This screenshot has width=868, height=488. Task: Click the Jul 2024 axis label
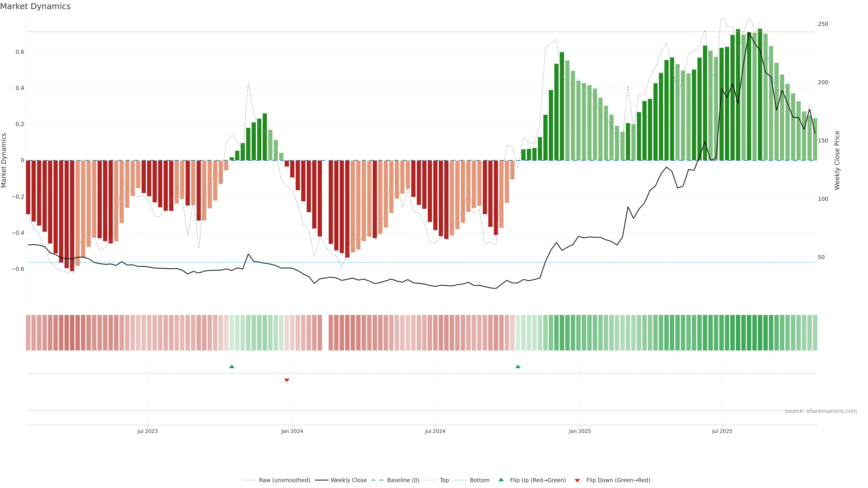coord(435,431)
